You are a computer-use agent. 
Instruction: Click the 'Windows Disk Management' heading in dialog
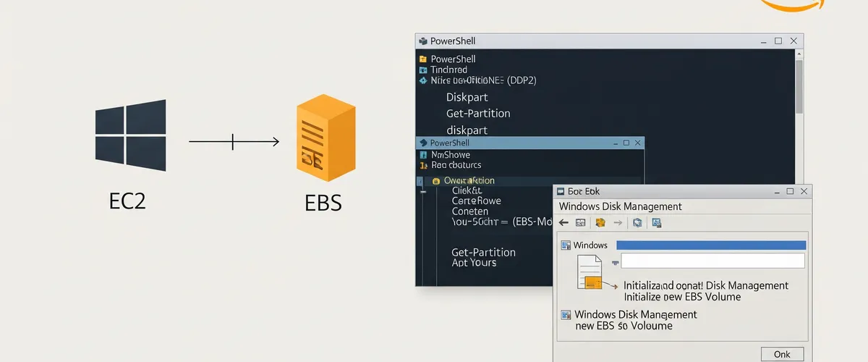click(621, 206)
